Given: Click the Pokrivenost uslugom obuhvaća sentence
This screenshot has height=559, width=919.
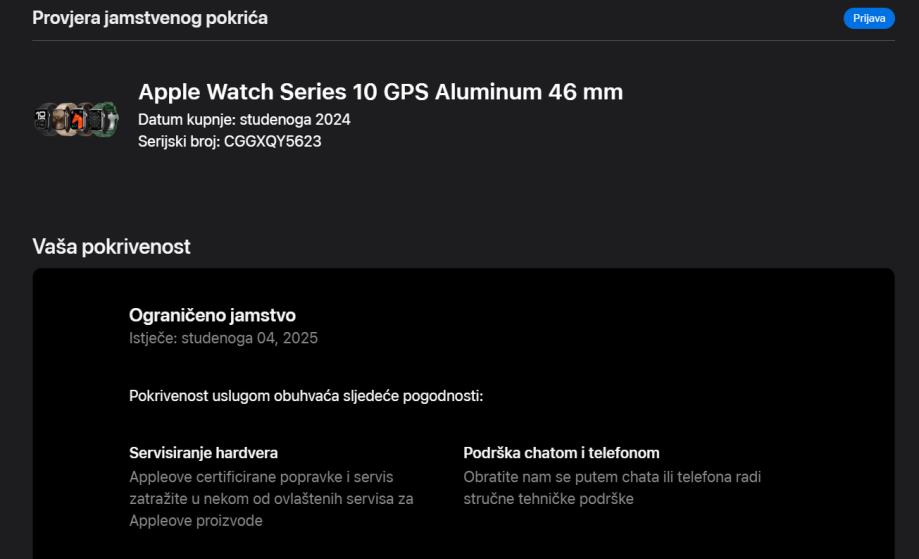Looking at the screenshot, I should (x=306, y=396).
